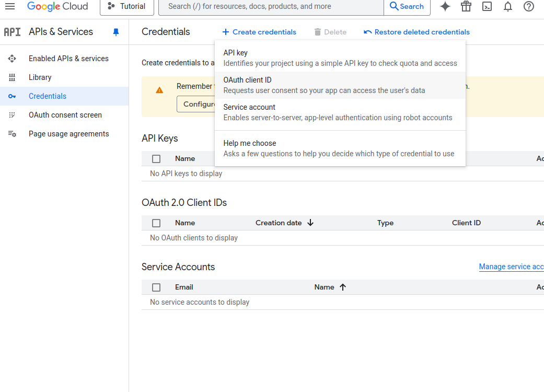The height and width of the screenshot is (392, 544).
Task: Open Manage service accounts link
Action: tap(512, 267)
